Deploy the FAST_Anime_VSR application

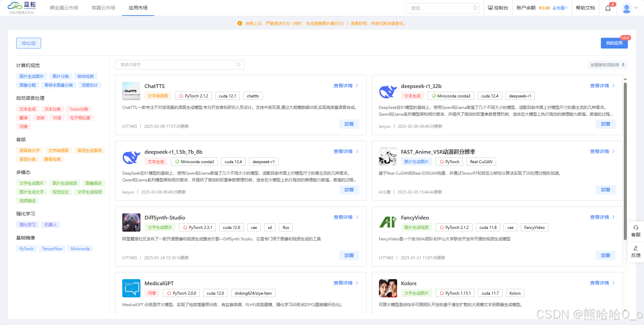click(606, 190)
